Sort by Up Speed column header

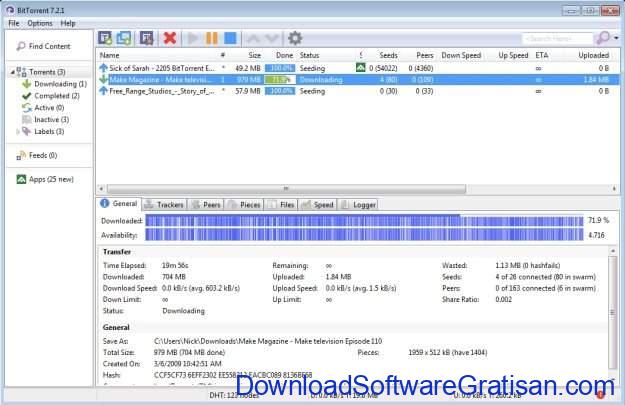tap(513, 55)
